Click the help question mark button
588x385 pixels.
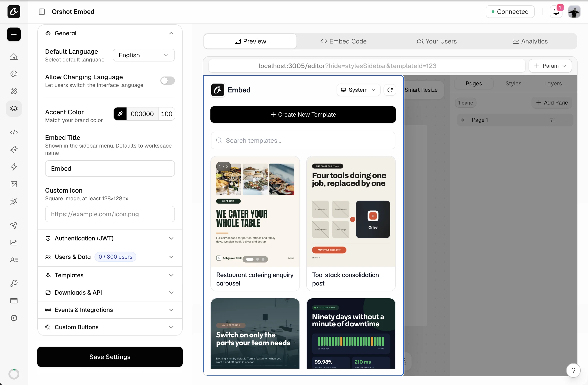(573, 370)
